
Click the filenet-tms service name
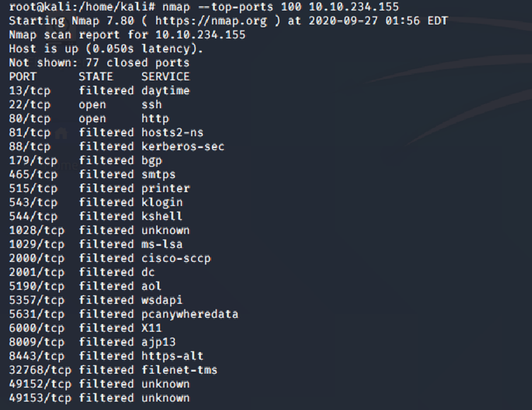[180, 370]
